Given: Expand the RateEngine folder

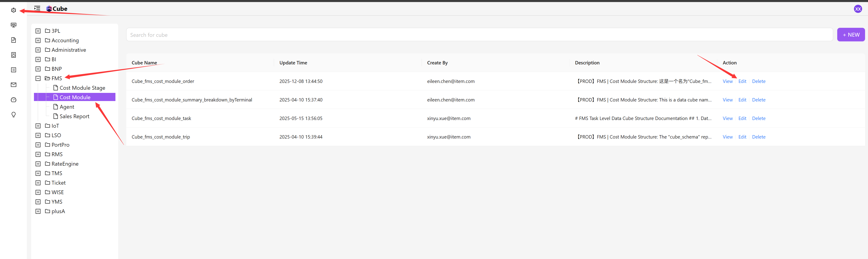Looking at the screenshot, I should (x=38, y=164).
